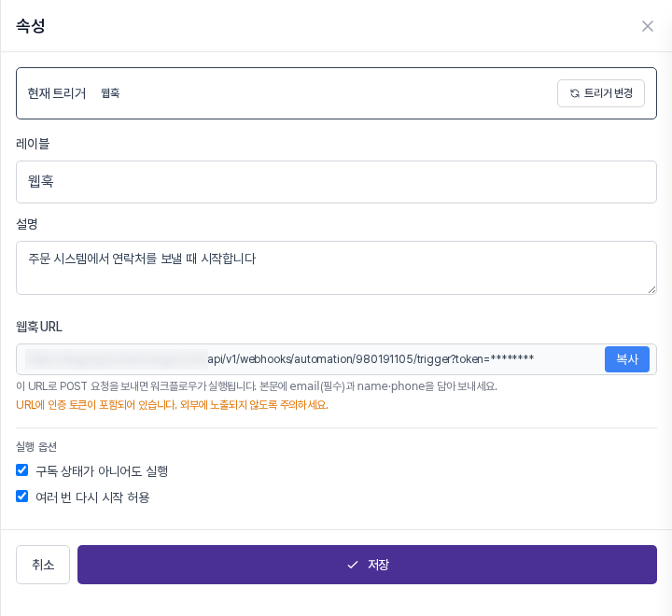This screenshot has height=616, width=672.
Task: Click the 현재 트리거 label
Action: pos(57,93)
